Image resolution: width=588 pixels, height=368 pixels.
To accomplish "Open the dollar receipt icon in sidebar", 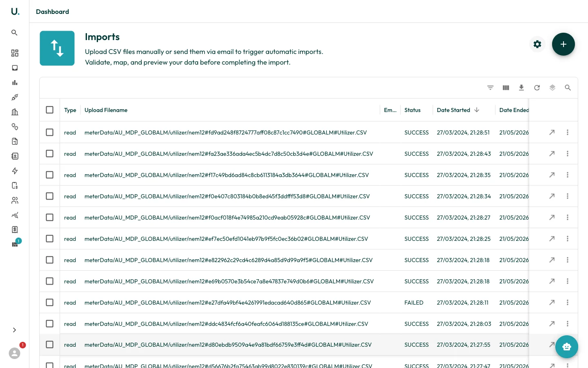I will coord(15,230).
